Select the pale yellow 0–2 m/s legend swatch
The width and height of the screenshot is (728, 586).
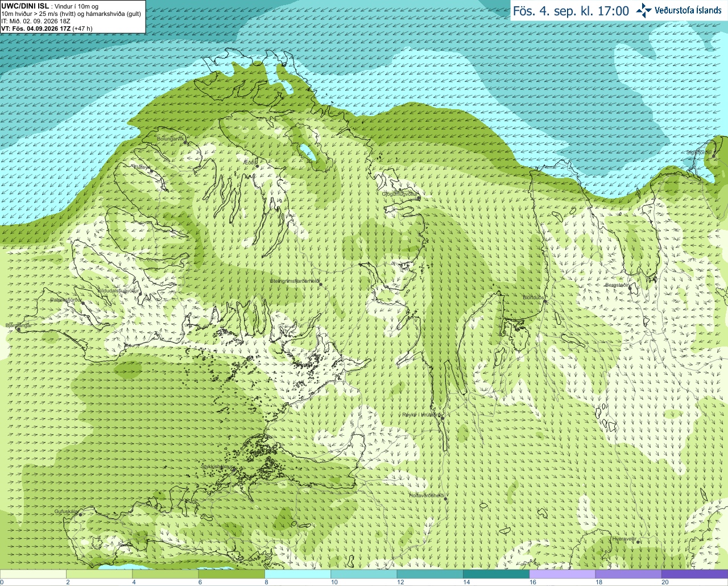(33, 574)
